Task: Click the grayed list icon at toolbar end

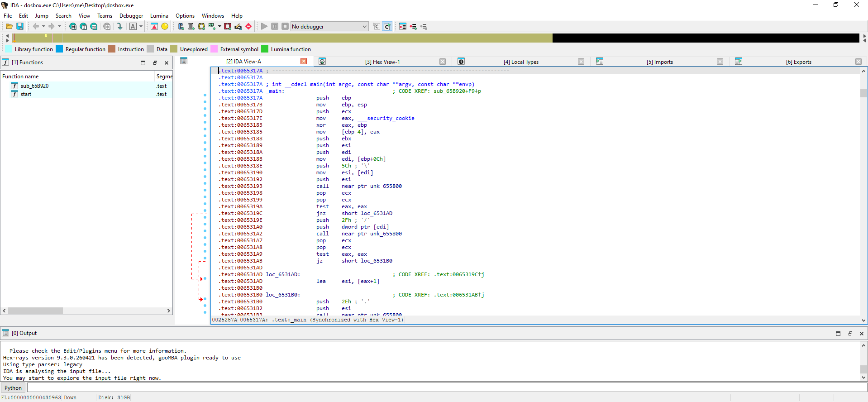Action: pos(424,26)
